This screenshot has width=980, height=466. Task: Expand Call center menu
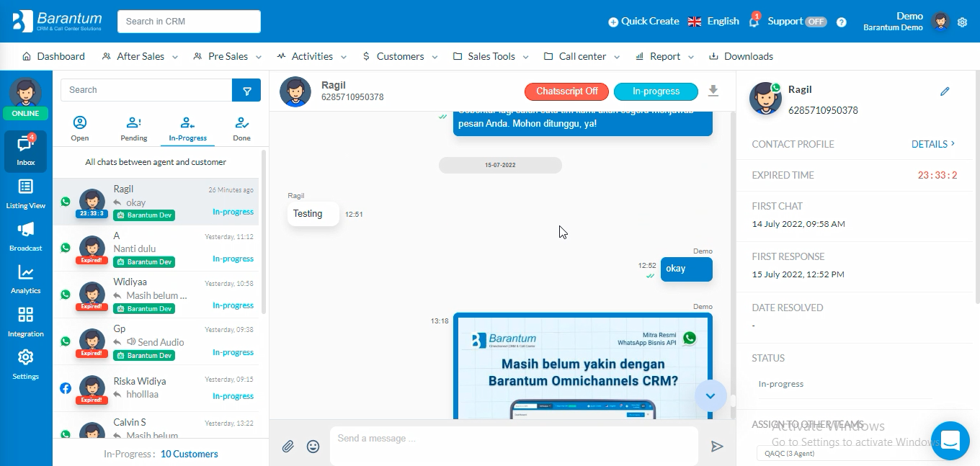pos(582,56)
